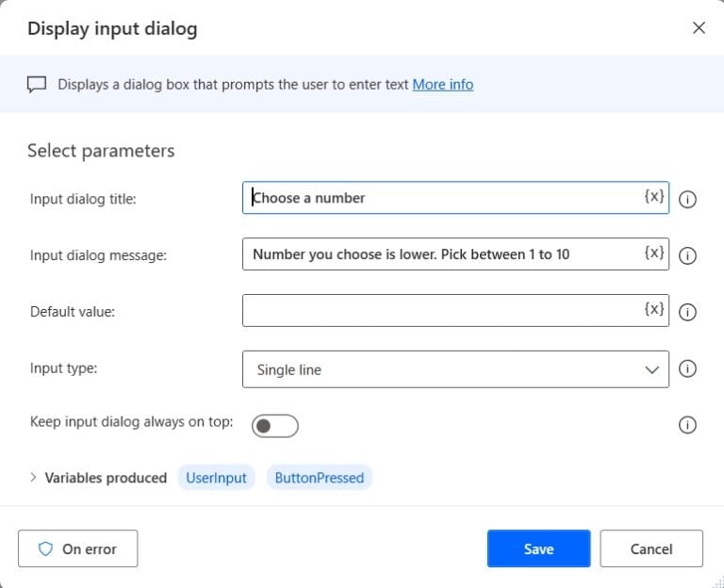Click variable picker in Default value field

coord(654,309)
